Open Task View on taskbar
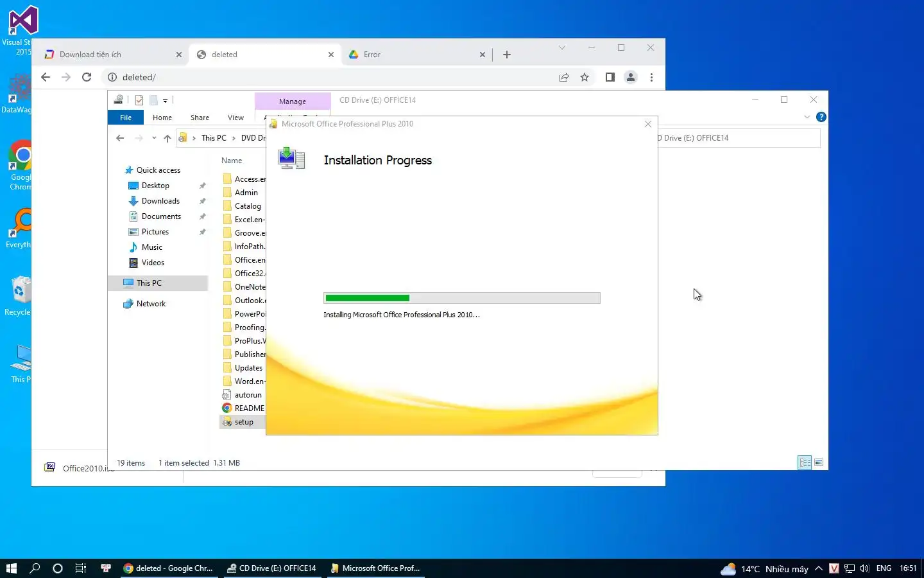Viewport: 924px width, 578px height. pos(81,568)
